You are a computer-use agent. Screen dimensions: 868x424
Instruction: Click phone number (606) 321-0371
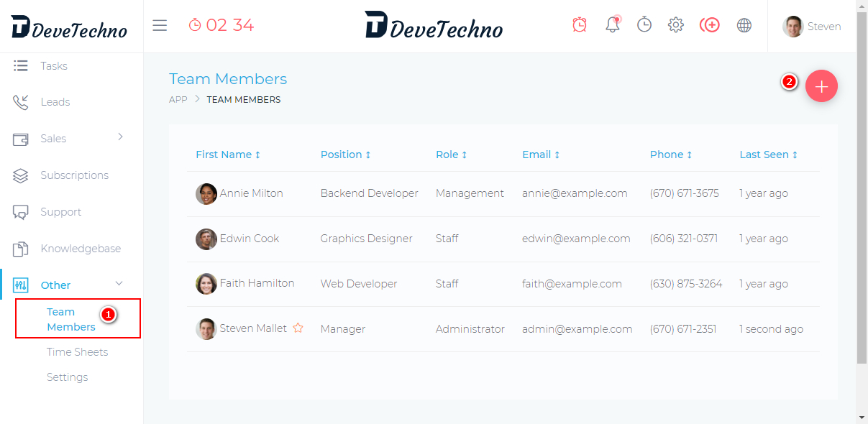click(684, 239)
